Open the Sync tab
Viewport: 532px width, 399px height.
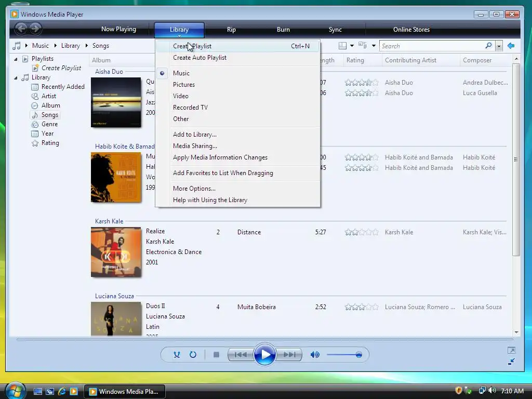(335, 30)
